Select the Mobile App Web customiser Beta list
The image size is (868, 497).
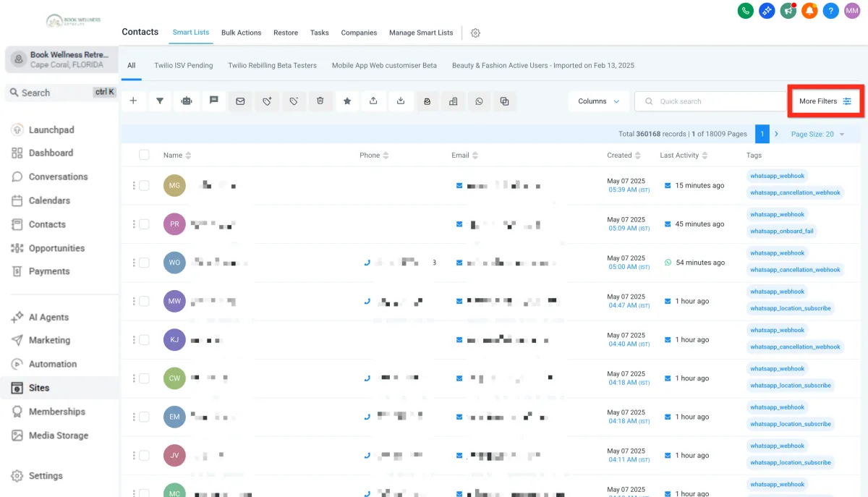(384, 65)
